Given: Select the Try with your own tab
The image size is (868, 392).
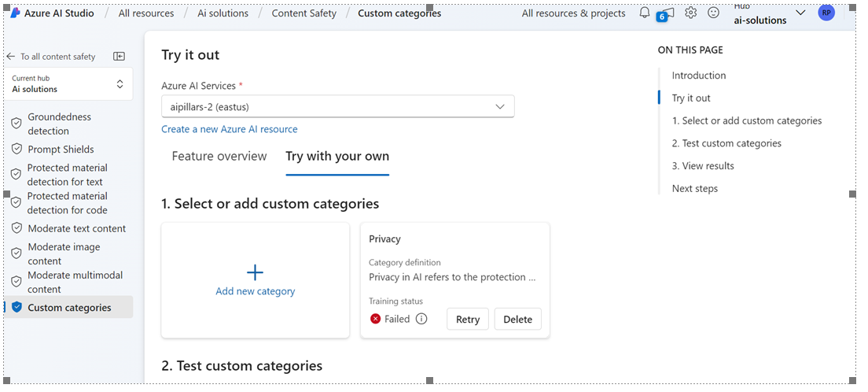Looking at the screenshot, I should pyautogui.click(x=337, y=157).
